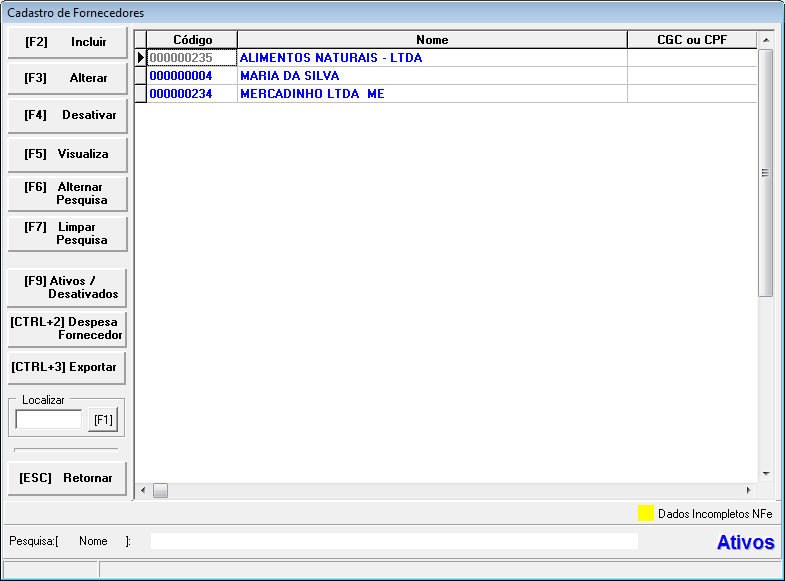Sort by the Código column header
Image resolution: width=785 pixels, height=581 pixels.
pyautogui.click(x=192, y=40)
